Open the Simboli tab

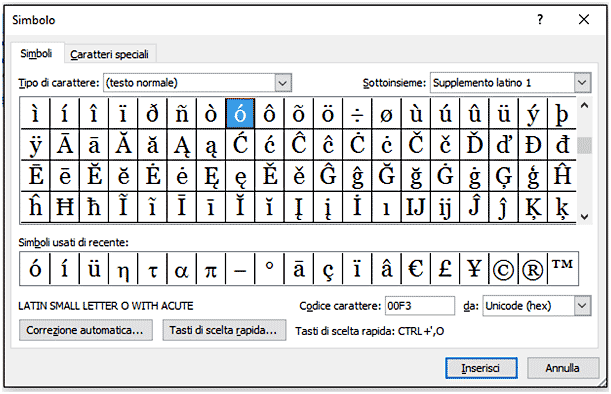pyautogui.click(x=36, y=53)
